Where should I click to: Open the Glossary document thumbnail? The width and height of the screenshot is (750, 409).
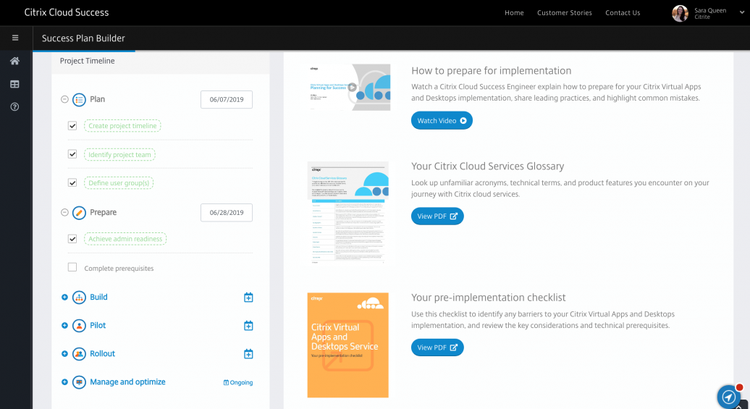click(x=348, y=213)
